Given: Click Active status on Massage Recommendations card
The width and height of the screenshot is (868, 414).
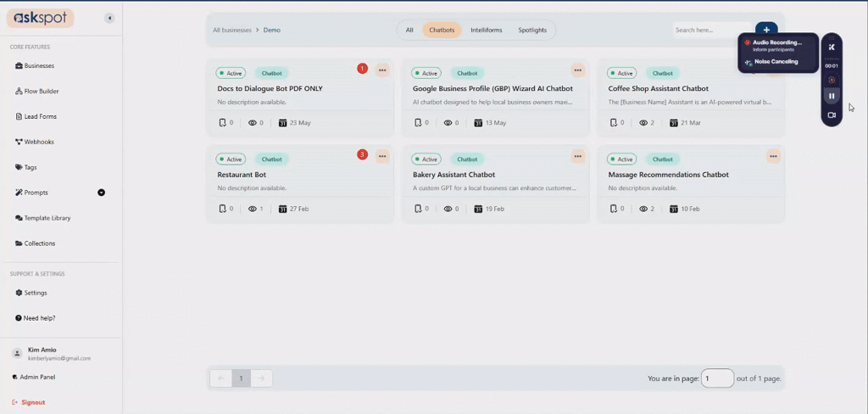Looking at the screenshot, I should click(621, 159).
